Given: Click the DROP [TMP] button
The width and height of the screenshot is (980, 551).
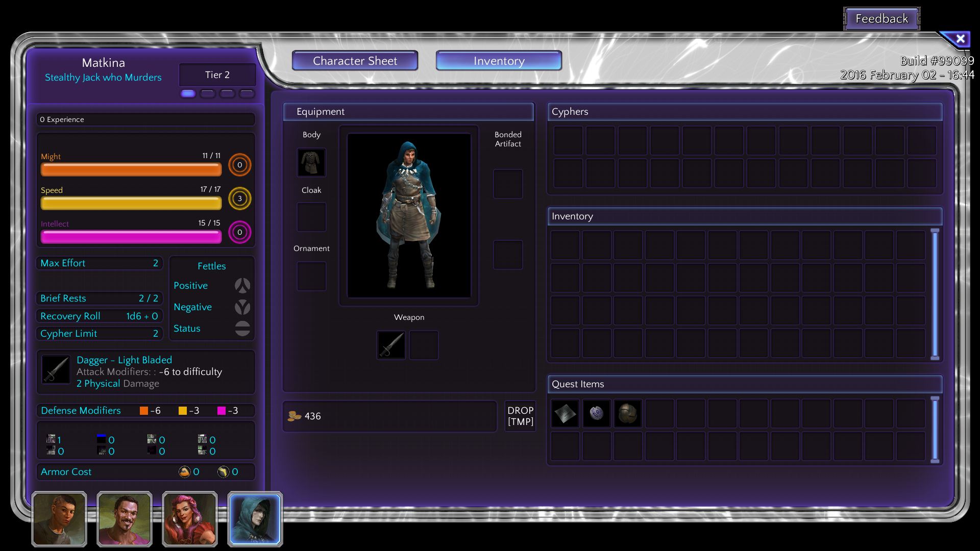Looking at the screenshot, I should tap(520, 416).
